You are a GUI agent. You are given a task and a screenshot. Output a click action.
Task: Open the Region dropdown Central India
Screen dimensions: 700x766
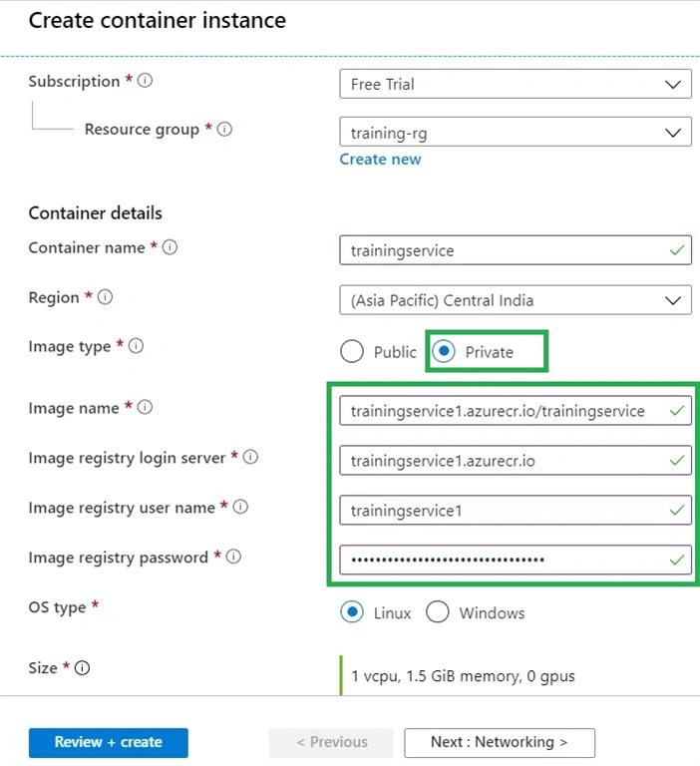point(516,300)
